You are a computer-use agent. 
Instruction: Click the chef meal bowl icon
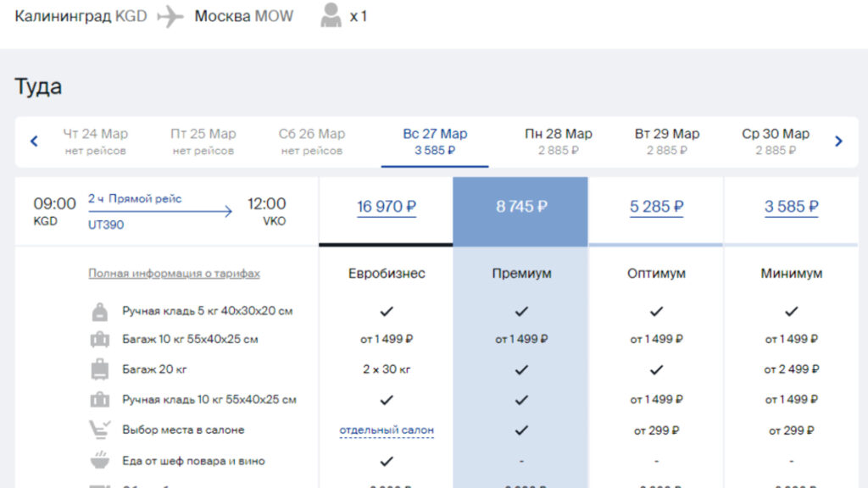(100, 460)
